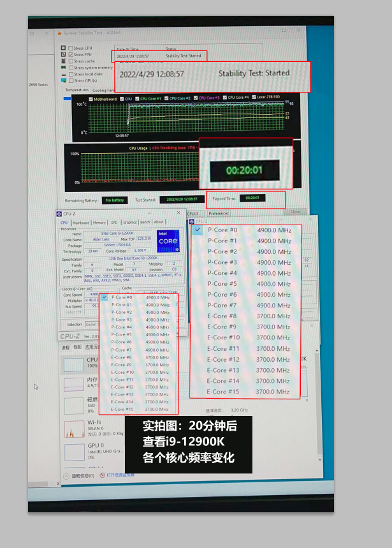Close the CPU-Z window with X
The height and width of the screenshot is (548, 392).
click(x=178, y=212)
